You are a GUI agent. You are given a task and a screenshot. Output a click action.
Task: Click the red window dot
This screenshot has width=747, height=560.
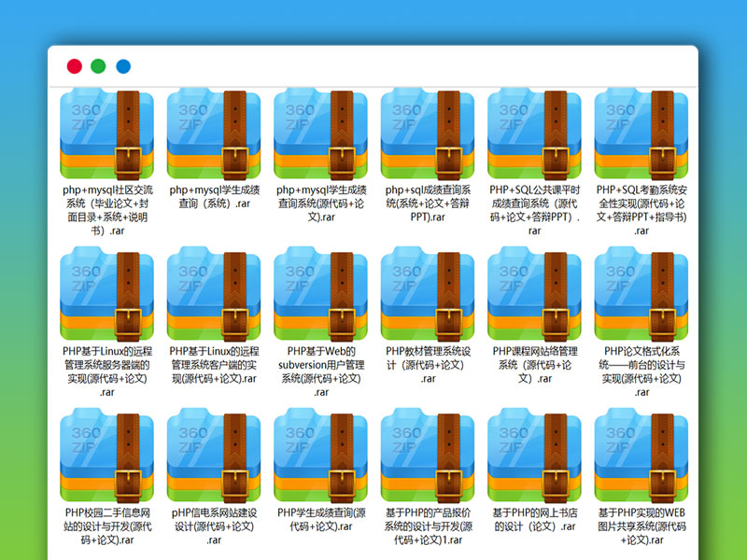75,66
